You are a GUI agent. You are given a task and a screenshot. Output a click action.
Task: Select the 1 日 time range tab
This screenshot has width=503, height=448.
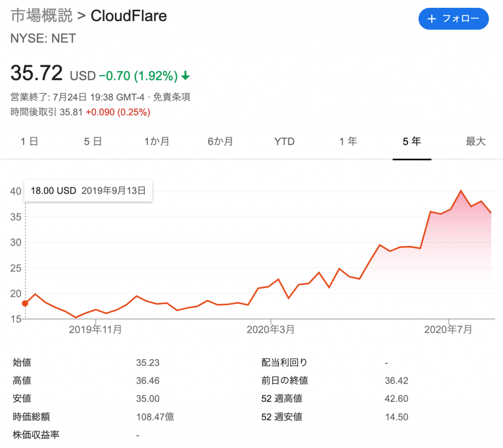pyautogui.click(x=29, y=141)
